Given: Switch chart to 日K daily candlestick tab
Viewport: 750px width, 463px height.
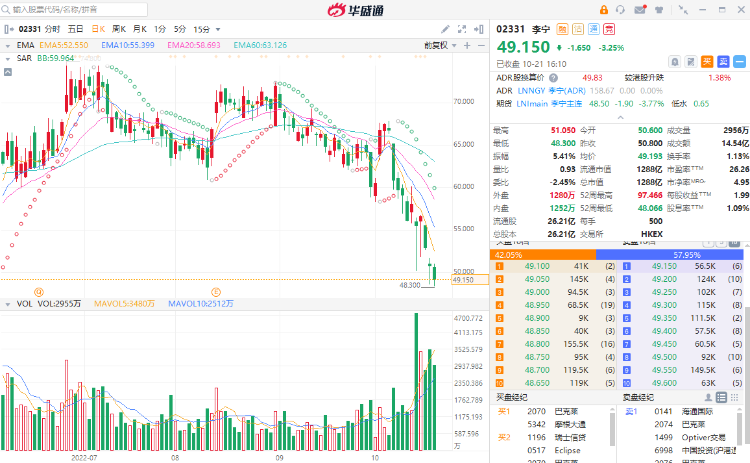Looking at the screenshot, I should coord(98,29).
